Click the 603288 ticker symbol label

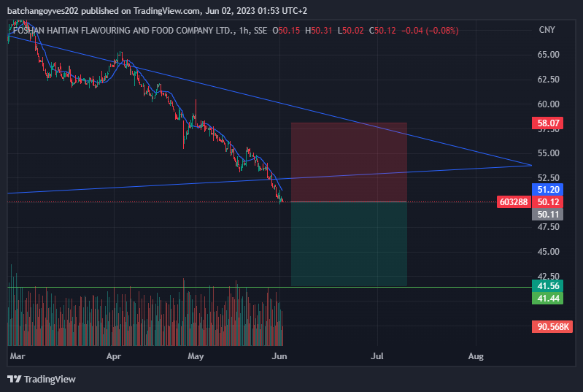[x=514, y=202]
